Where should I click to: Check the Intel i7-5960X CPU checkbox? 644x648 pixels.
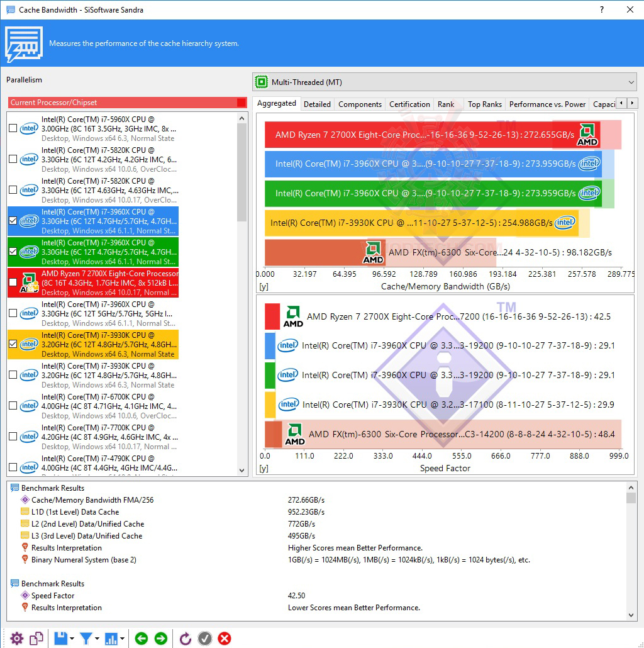click(x=13, y=128)
